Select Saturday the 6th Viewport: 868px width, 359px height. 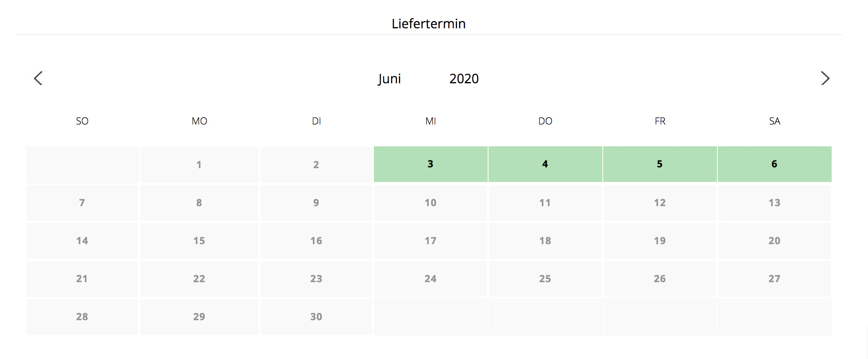(774, 164)
